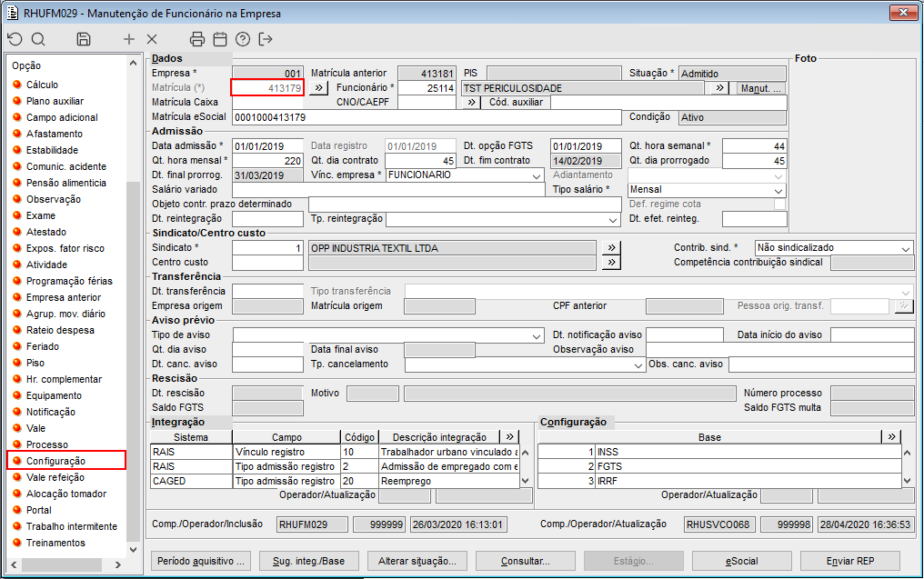Open Afastamento option

click(x=55, y=134)
